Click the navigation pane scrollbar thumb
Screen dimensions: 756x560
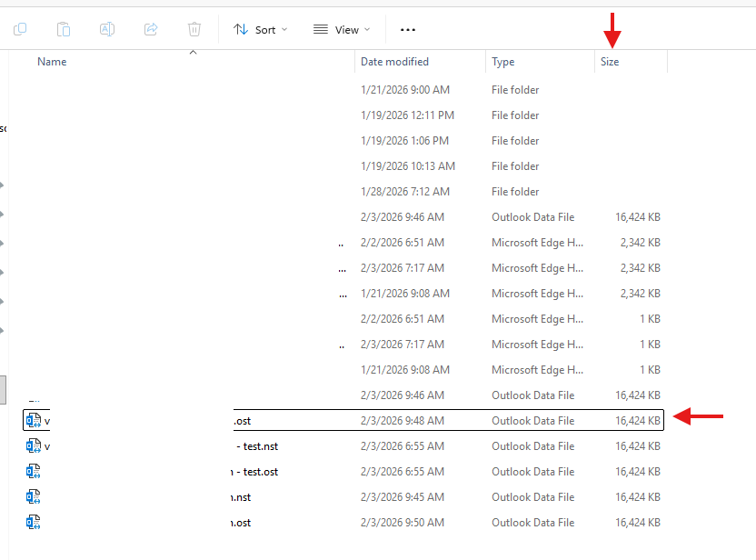tap(3, 390)
